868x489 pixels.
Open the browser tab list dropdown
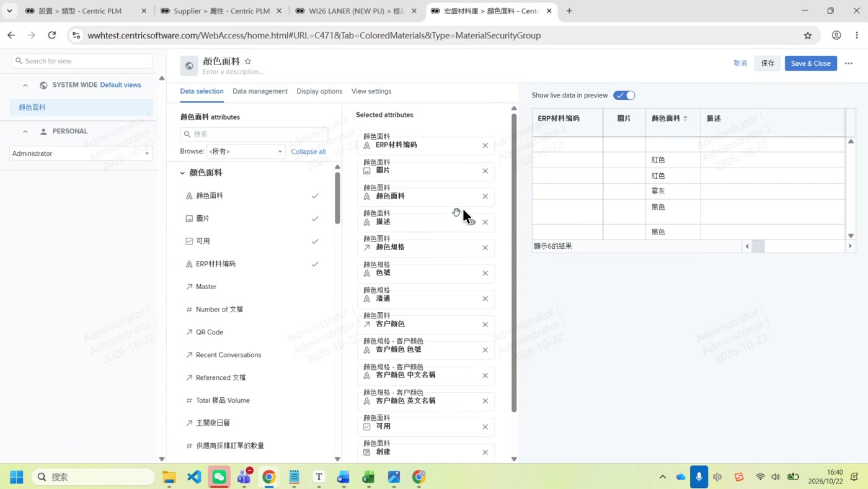click(x=10, y=11)
